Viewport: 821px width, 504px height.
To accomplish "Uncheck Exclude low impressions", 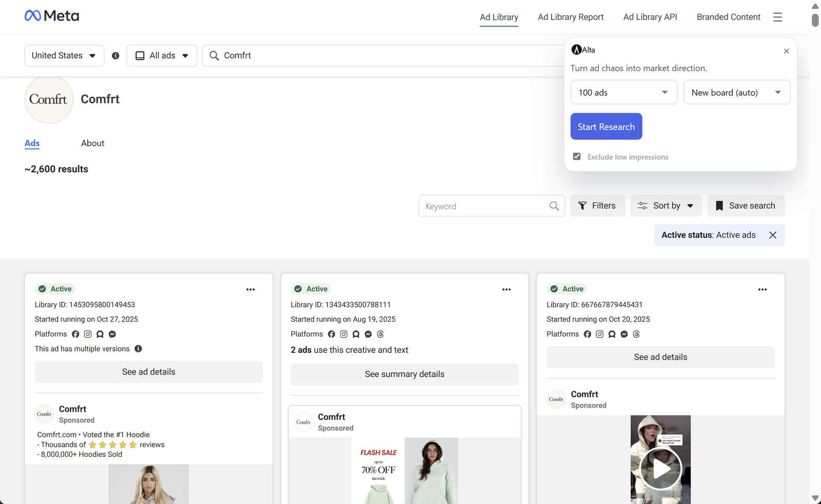I will (577, 156).
